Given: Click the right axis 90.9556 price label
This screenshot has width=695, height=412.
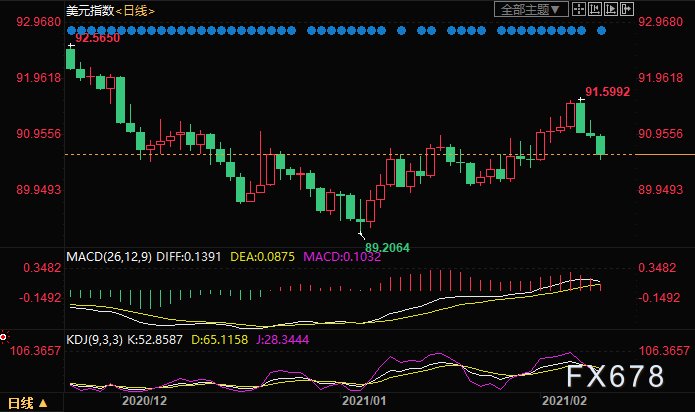Looking at the screenshot, I should coord(660,134).
